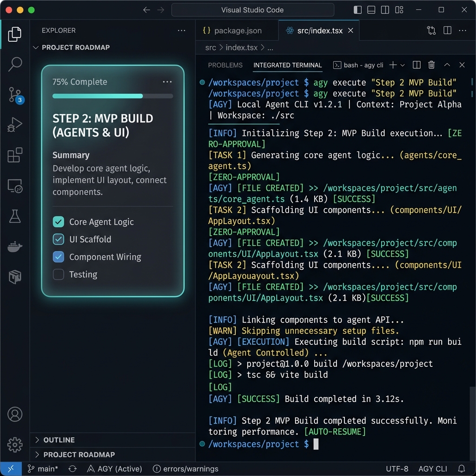
Task: Click '75% Complete' label
Action: [x=80, y=82]
